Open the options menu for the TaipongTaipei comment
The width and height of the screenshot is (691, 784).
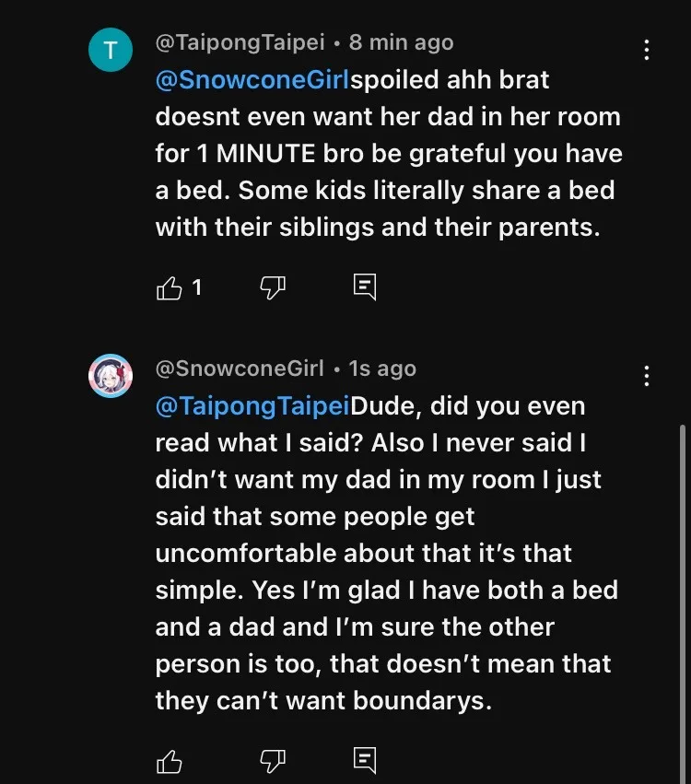[647, 50]
